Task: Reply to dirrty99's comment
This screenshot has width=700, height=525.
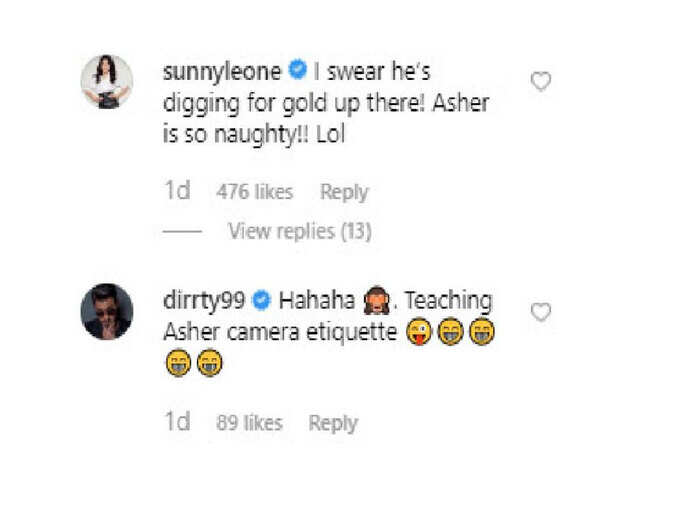Action: coord(333,423)
